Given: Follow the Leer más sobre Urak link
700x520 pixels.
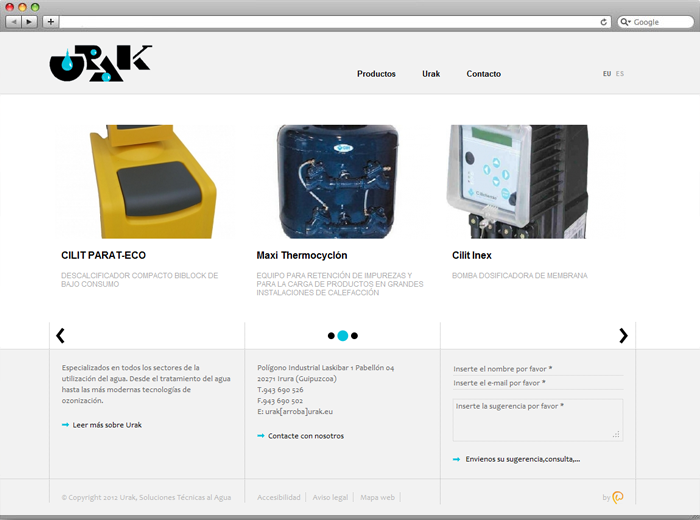Looking at the screenshot, I should tap(107, 425).
